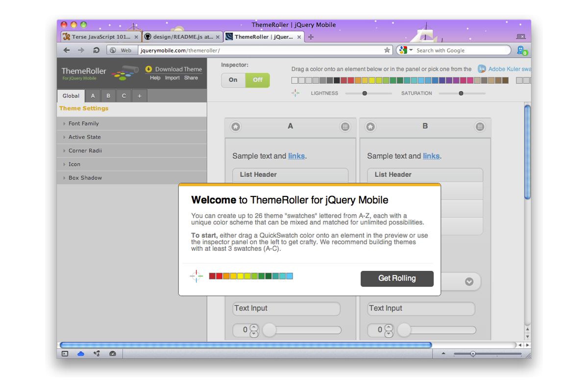The height and width of the screenshot is (392, 588).
Task: Click first red swatch in Welcome dialog
Action: pos(213,276)
